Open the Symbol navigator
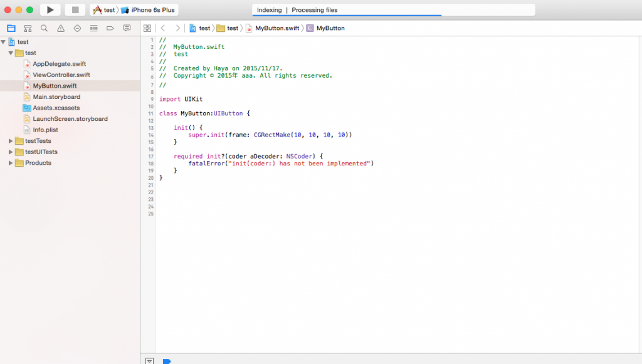 click(x=28, y=28)
